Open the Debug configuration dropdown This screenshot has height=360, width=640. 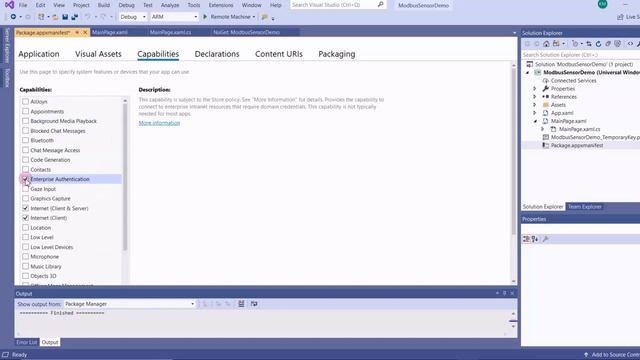click(x=133, y=17)
